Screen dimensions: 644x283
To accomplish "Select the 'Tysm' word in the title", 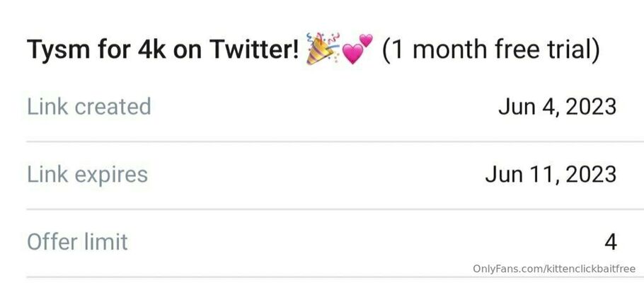I will click(x=59, y=50).
